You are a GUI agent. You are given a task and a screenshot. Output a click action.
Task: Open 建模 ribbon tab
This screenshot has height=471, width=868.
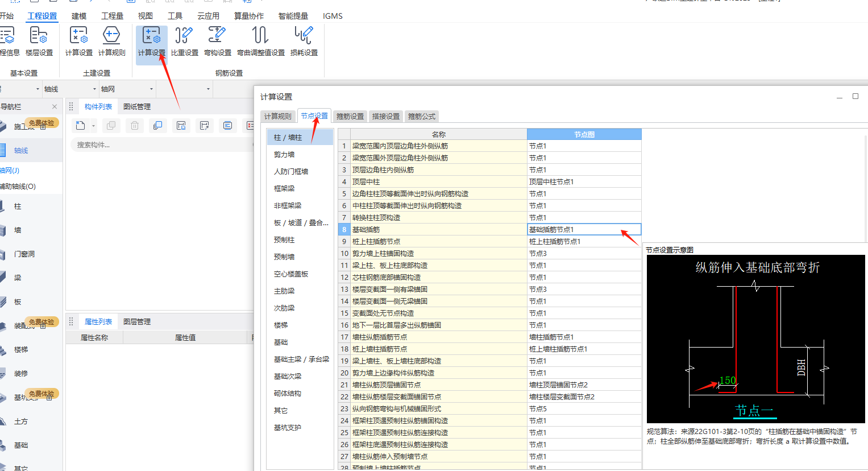click(x=79, y=16)
